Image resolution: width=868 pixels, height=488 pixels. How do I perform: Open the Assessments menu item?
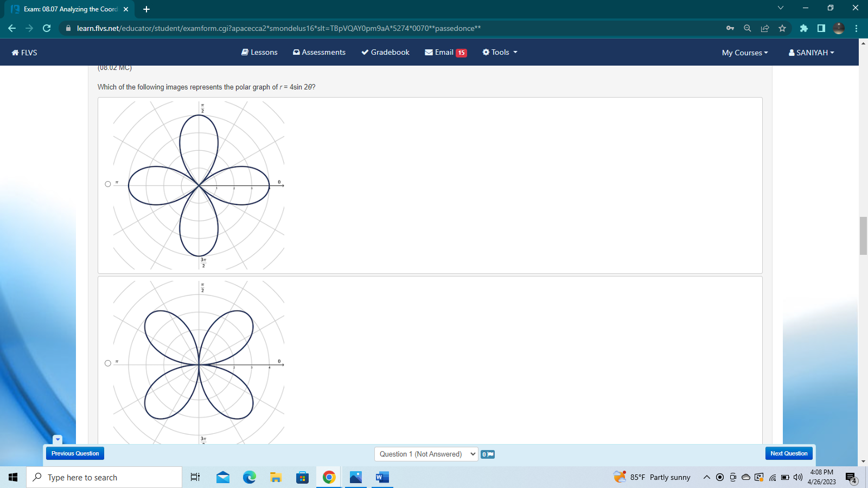coord(319,52)
